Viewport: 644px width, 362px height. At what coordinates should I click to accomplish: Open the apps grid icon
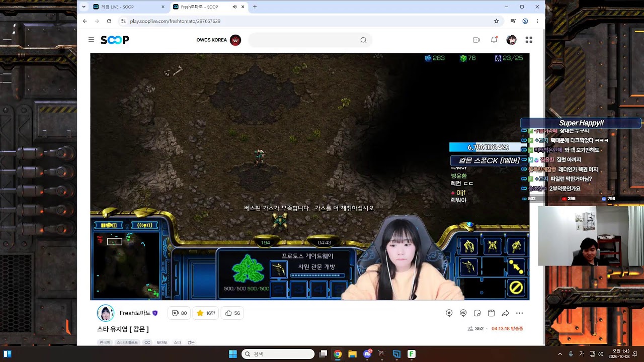(529, 40)
